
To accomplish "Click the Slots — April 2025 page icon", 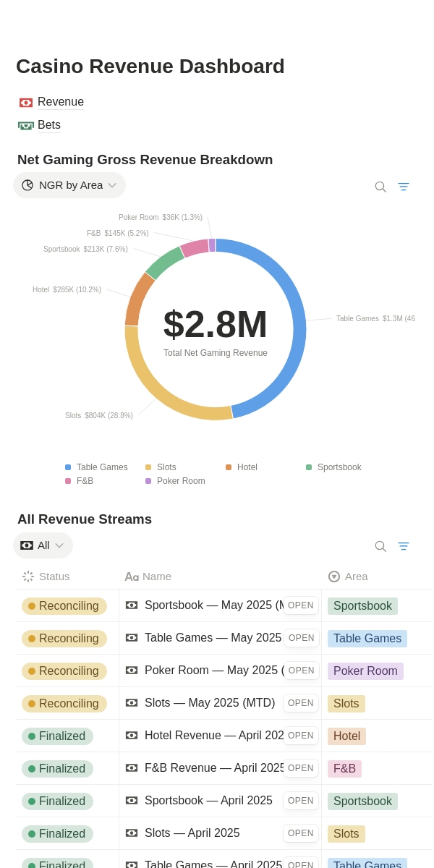I will (132, 833).
